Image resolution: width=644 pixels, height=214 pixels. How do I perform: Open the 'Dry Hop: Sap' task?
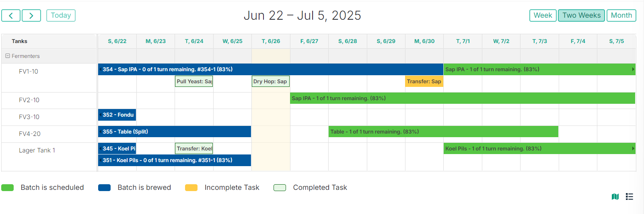tap(271, 81)
